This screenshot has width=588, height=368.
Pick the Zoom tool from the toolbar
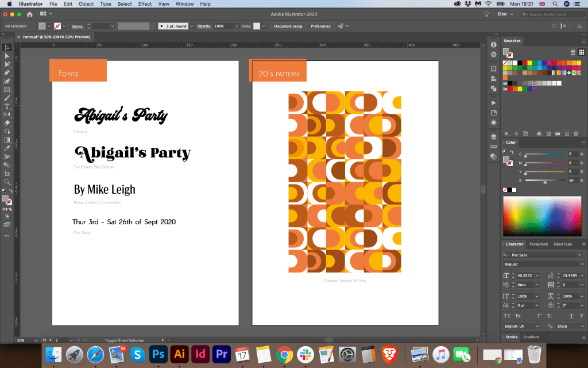7,182
